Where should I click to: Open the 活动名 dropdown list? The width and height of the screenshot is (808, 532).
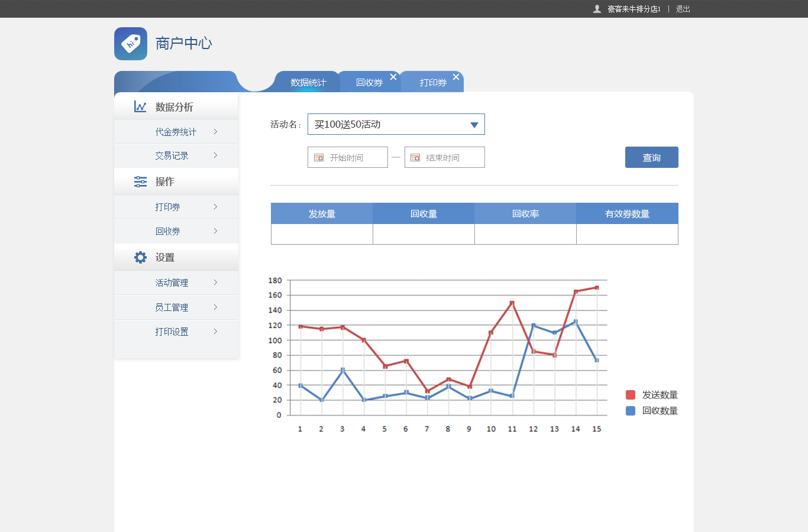474,125
